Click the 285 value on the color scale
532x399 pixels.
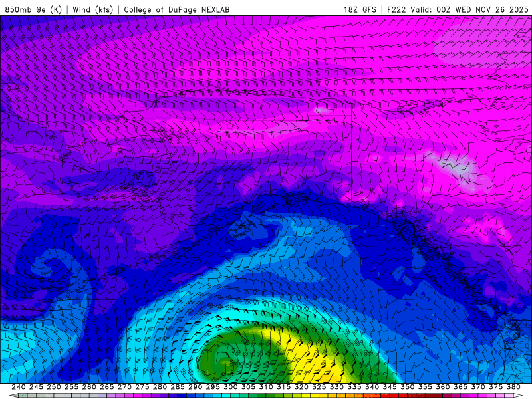[x=178, y=387]
